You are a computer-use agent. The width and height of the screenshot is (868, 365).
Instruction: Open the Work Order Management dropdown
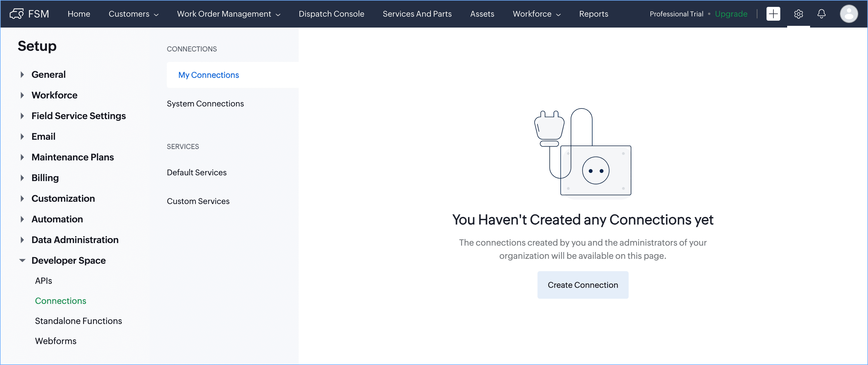coord(228,14)
